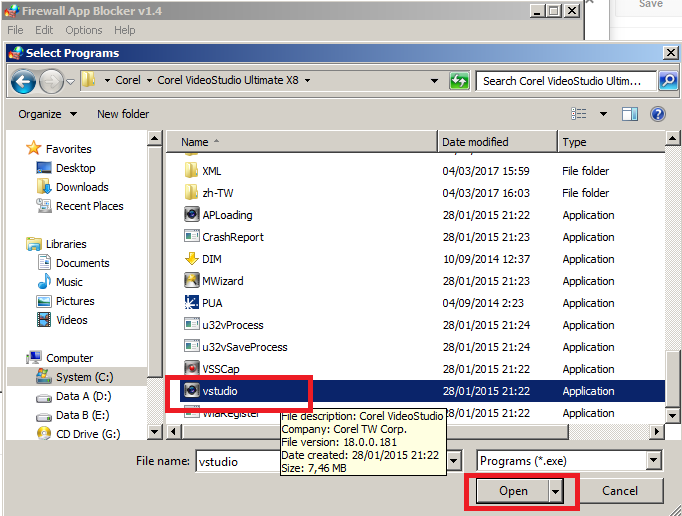Open the File name history dropdown arrow
This screenshot has width=682, height=516.
pos(454,461)
